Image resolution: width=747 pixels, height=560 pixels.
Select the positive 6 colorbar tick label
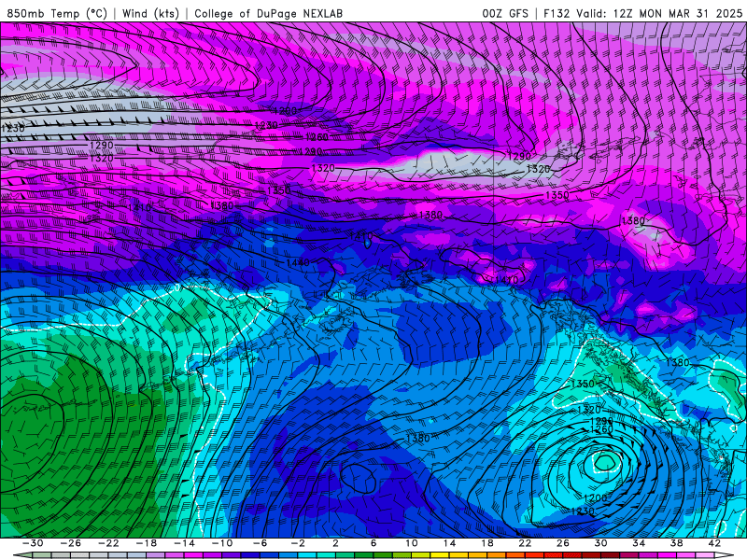tap(373, 543)
